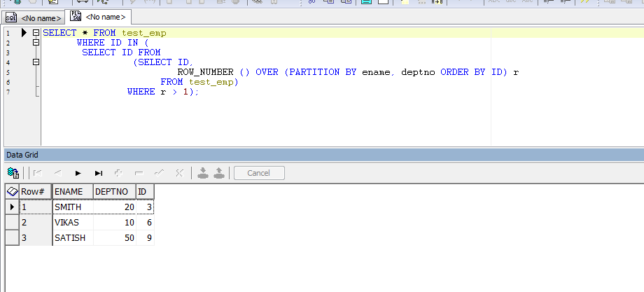Click the cancel edit X icon

179,172
